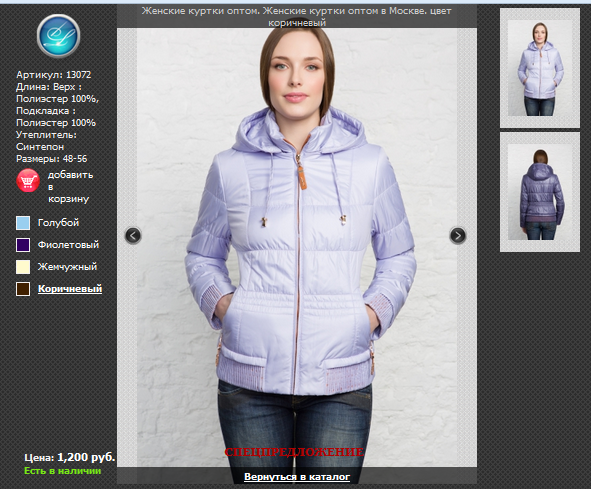Click the Жемчужный color link

tap(67, 267)
